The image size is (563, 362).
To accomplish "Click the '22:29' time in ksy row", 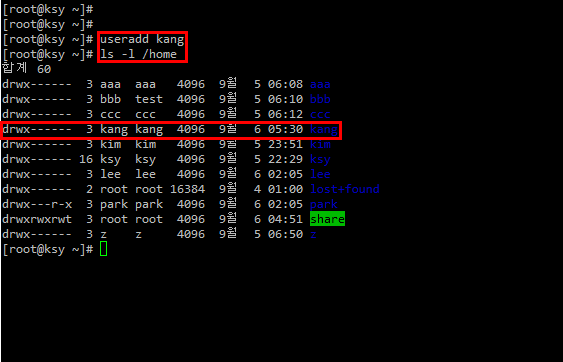I will [285, 159].
